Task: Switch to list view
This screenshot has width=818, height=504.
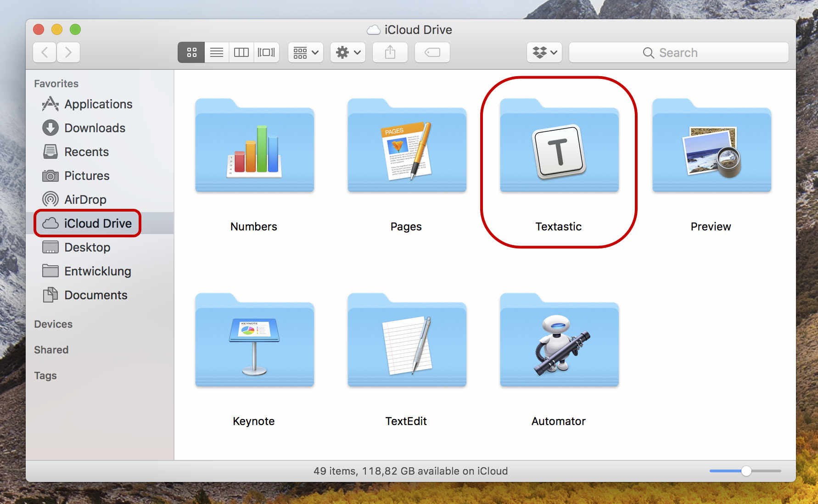Action: [x=217, y=52]
